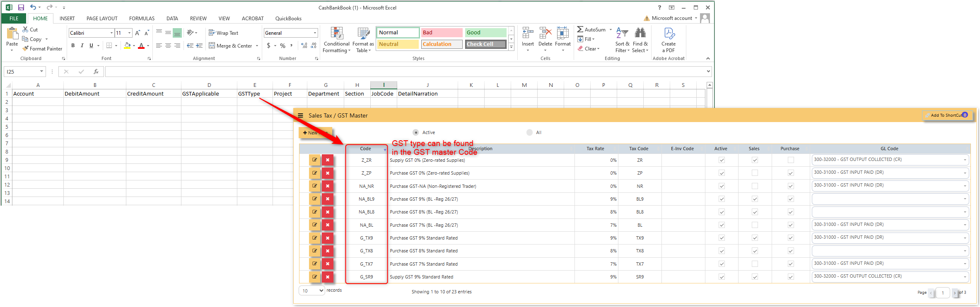Toggle Italic formatting
This screenshot has height=307, width=980.
pos(82,46)
